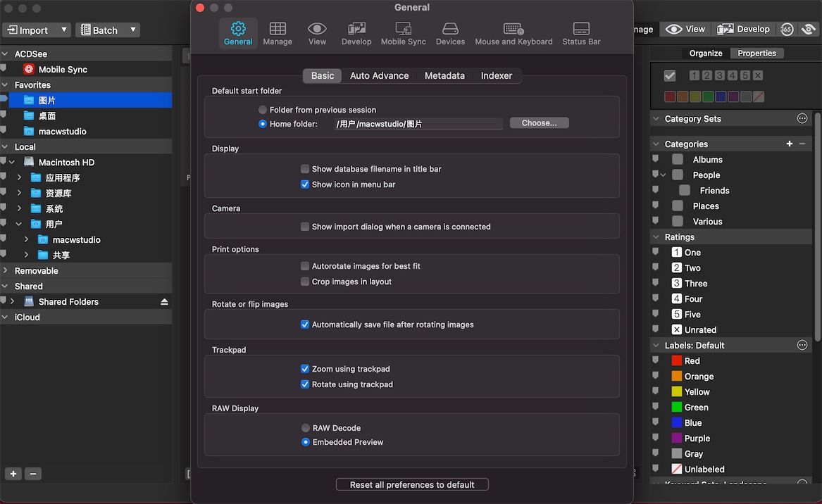
Task: Expand the 应用程序 folder
Action: click(x=20, y=177)
